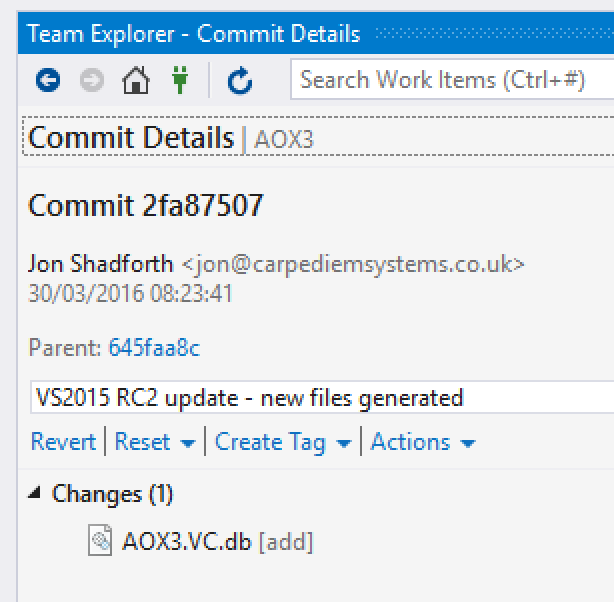Collapse the Changes (1) section triangle
The width and height of the screenshot is (614, 602).
point(36,494)
